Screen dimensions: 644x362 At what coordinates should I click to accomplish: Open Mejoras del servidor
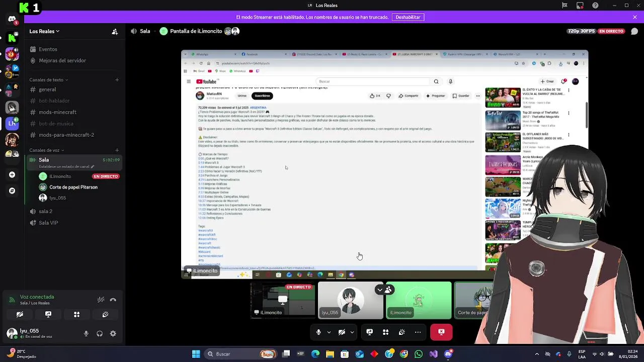coord(74,60)
